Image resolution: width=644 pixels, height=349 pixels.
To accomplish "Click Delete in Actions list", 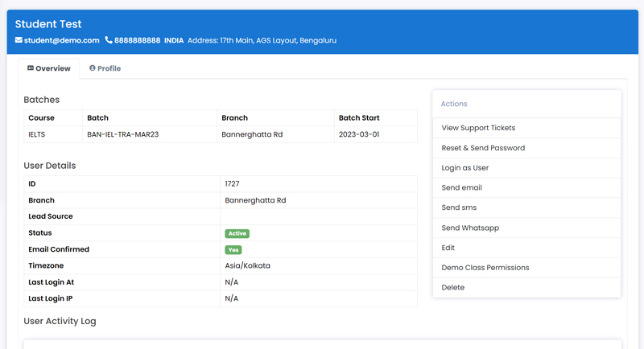I will pyautogui.click(x=526, y=288).
